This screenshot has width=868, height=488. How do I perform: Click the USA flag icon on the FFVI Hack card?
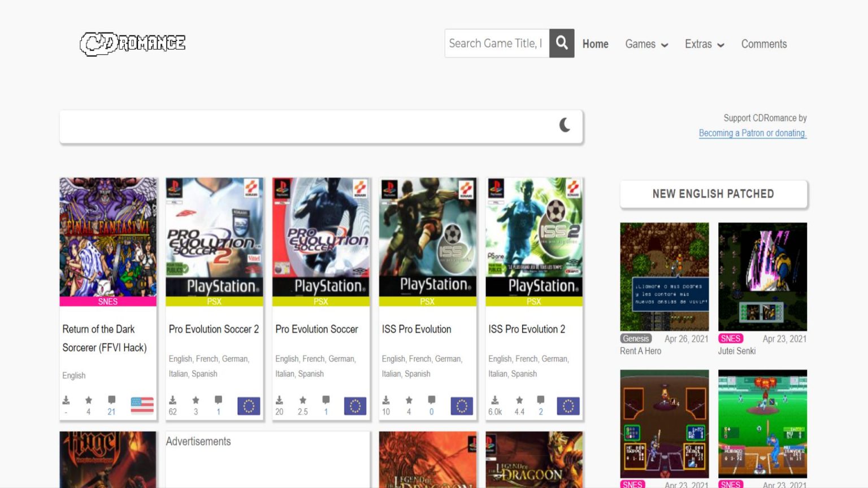click(x=142, y=405)
